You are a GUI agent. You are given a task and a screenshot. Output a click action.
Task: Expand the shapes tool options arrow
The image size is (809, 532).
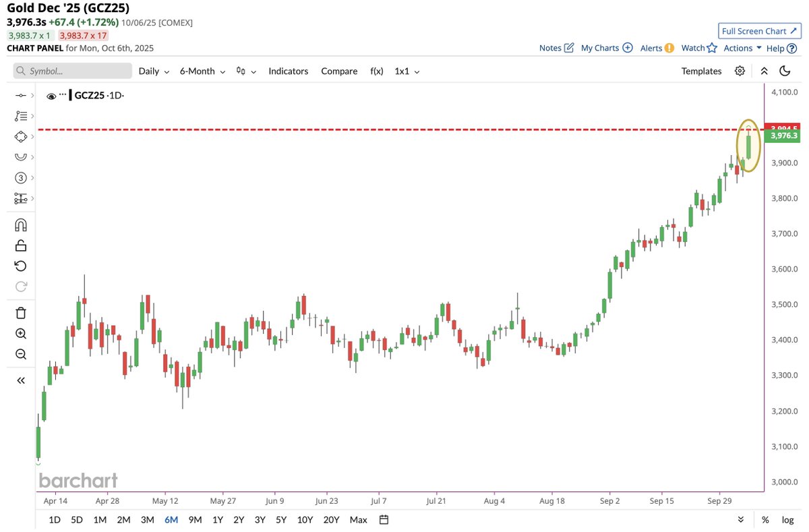[x=32, y=137]
